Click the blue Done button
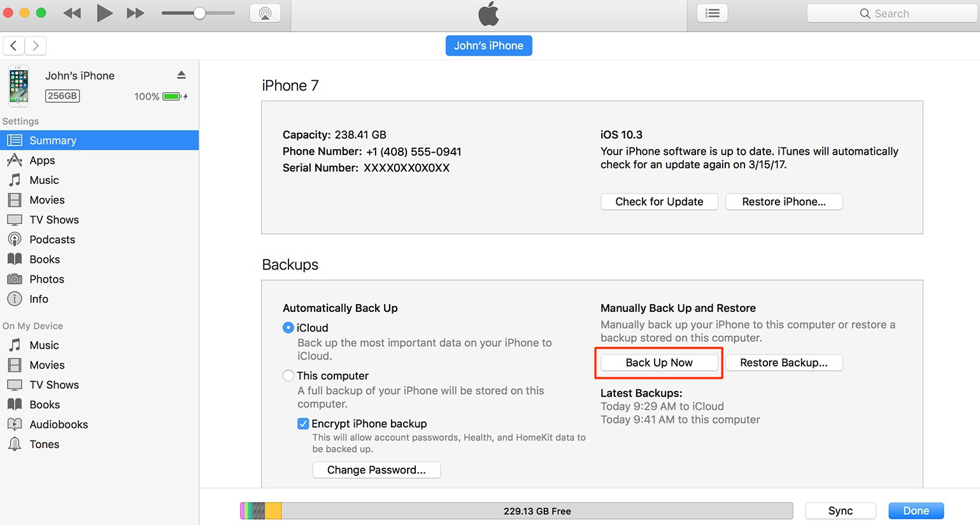Viewport: 980px width, 525px height. tap(916, 511)
